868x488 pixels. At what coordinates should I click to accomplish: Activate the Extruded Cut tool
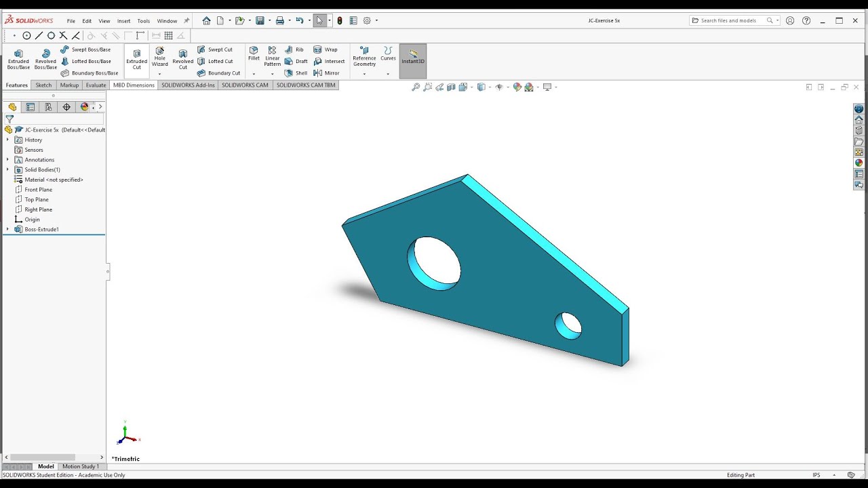[x=136, y=60]
